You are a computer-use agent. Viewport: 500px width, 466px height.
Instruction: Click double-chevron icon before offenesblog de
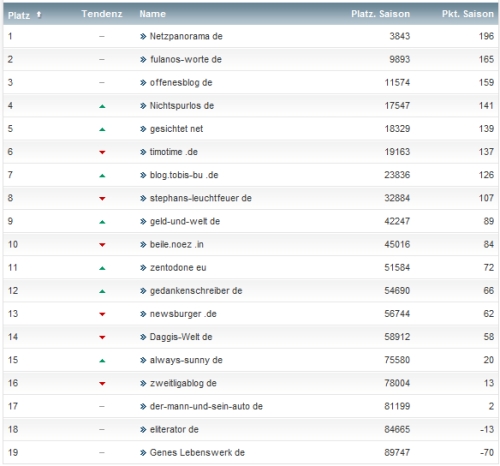click(x=143, y=83)
